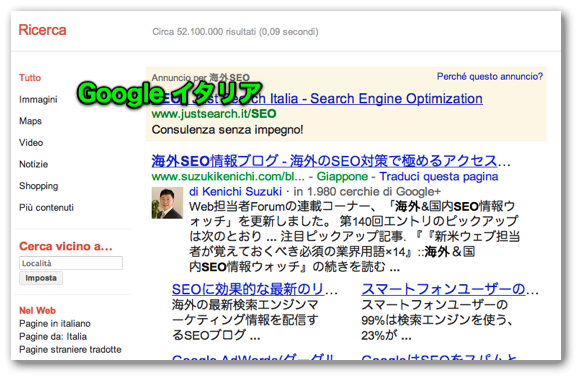Expand Più contenuti options
This screenshot has height=377, width=578.
point(46,207)
